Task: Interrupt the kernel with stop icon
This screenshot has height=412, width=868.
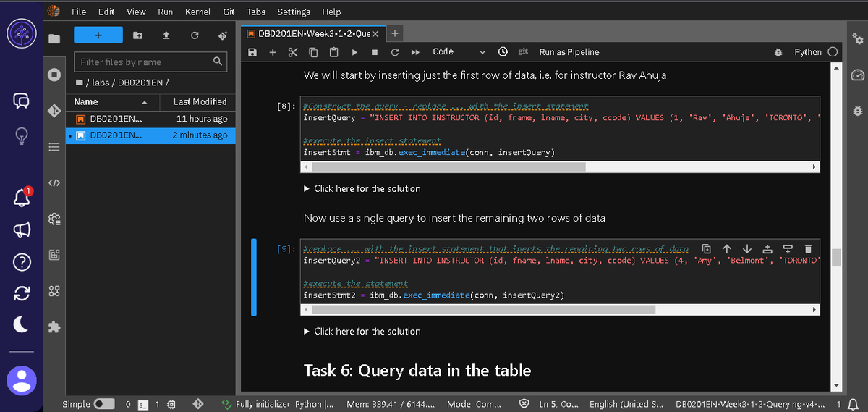Action: (x=375, y=52)
